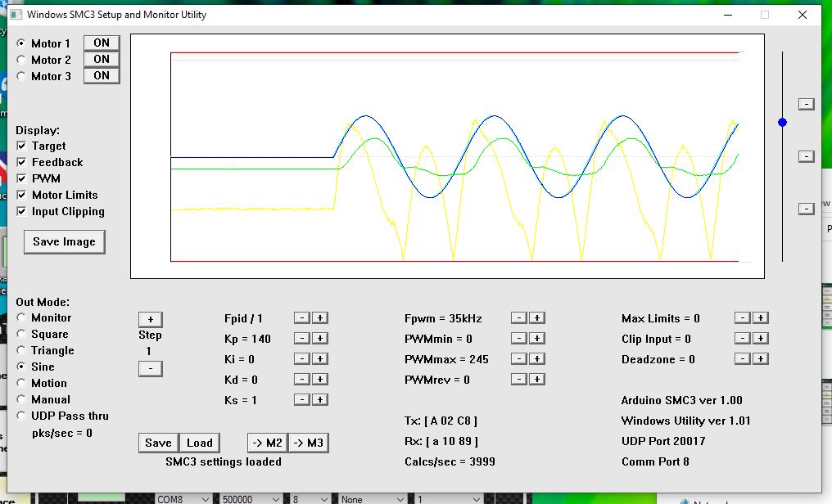This screenshot has width=832, height=504.
Task: Uncheck the Target display checkbox
Action: tap(21, 146)
